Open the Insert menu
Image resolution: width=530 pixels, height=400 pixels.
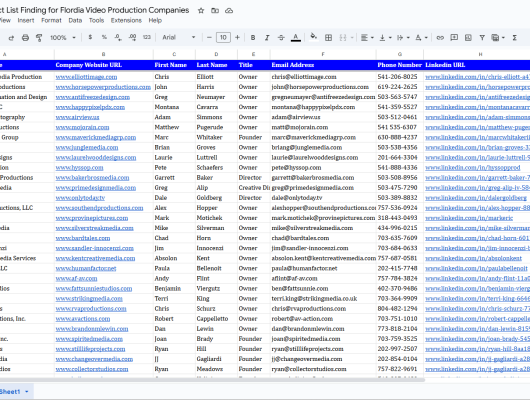pyautogui.click(x=26, y=20)
